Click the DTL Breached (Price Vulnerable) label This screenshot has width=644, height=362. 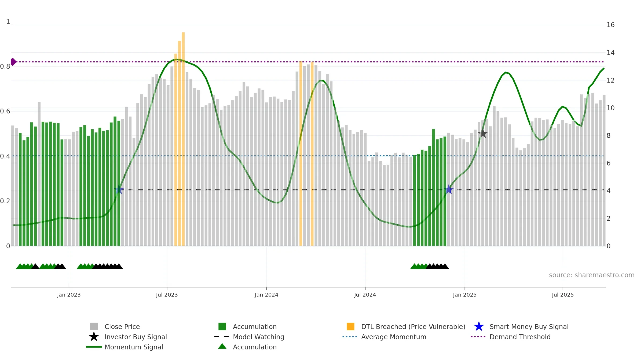(x=413, y=327)
